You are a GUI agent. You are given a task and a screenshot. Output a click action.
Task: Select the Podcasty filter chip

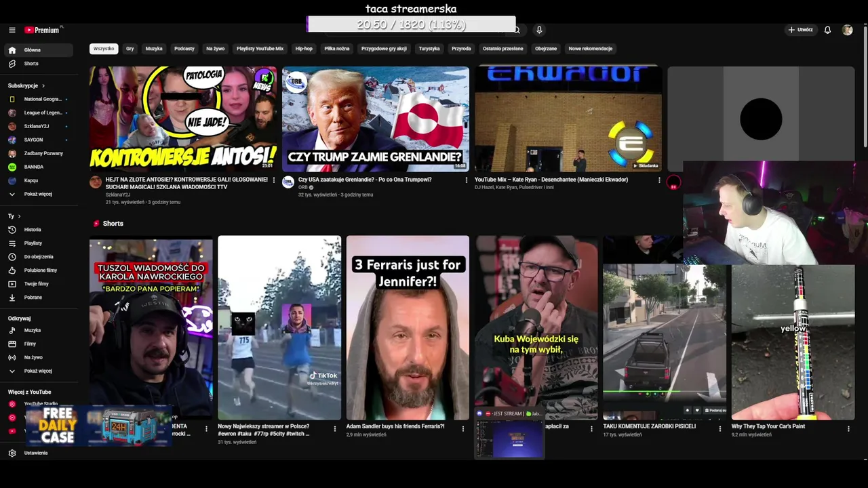tap(184, 49)
